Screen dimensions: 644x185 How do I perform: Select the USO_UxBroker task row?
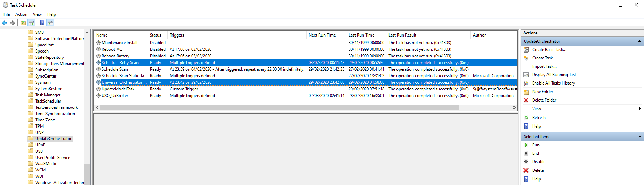[x=115, y=96]
